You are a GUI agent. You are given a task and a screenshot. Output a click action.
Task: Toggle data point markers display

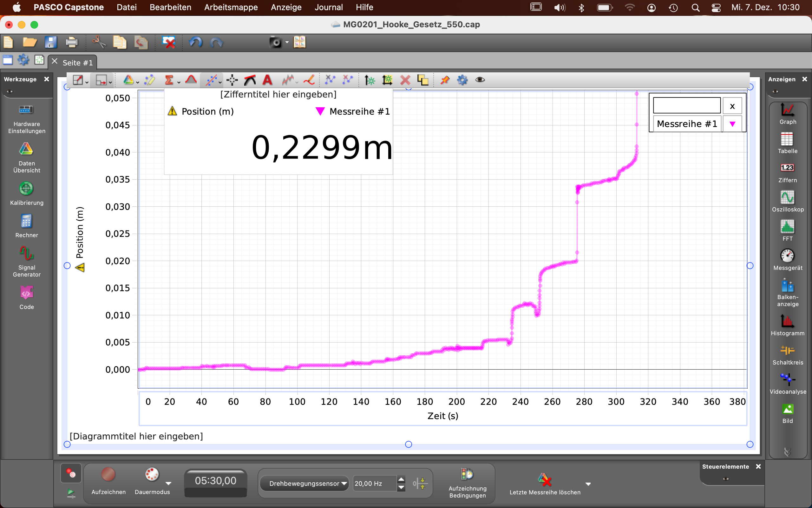(347, 80)
